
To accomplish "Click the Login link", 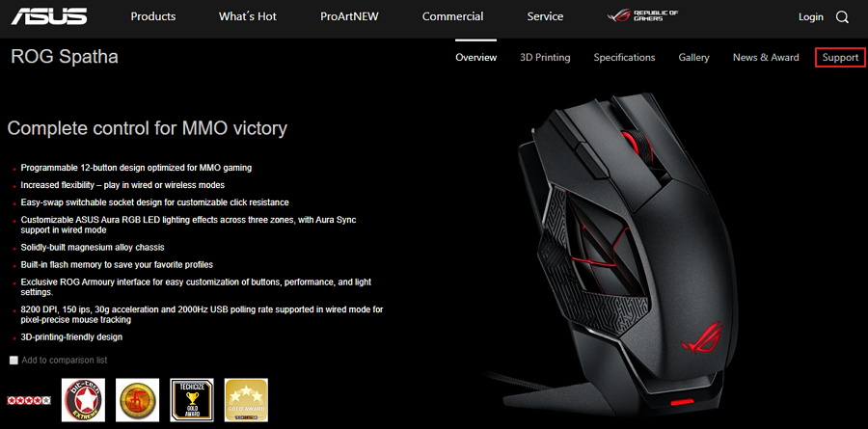I will pos(811,17).
